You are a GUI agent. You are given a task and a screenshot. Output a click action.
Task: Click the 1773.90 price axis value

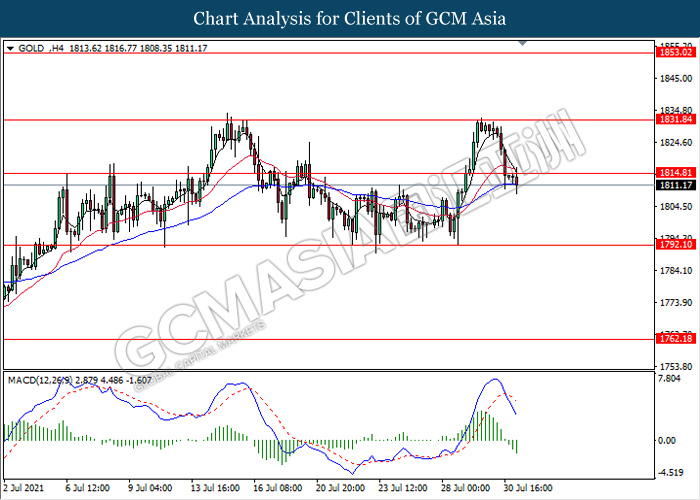(676, 303)
